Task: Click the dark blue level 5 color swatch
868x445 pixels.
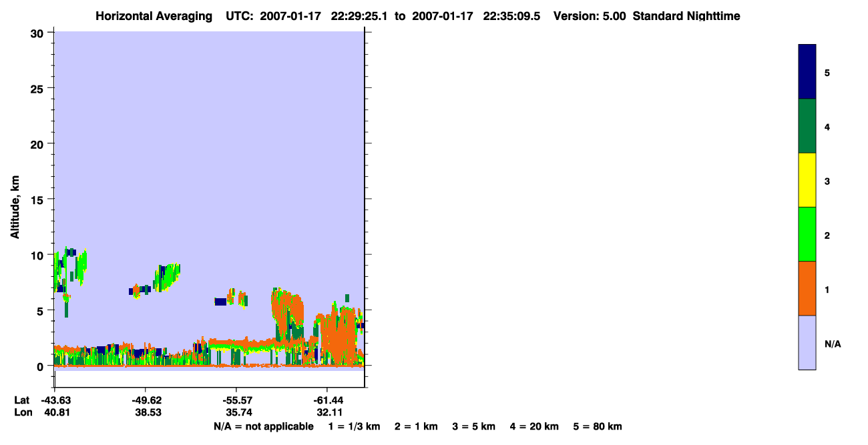Action: tap(807, 71)
